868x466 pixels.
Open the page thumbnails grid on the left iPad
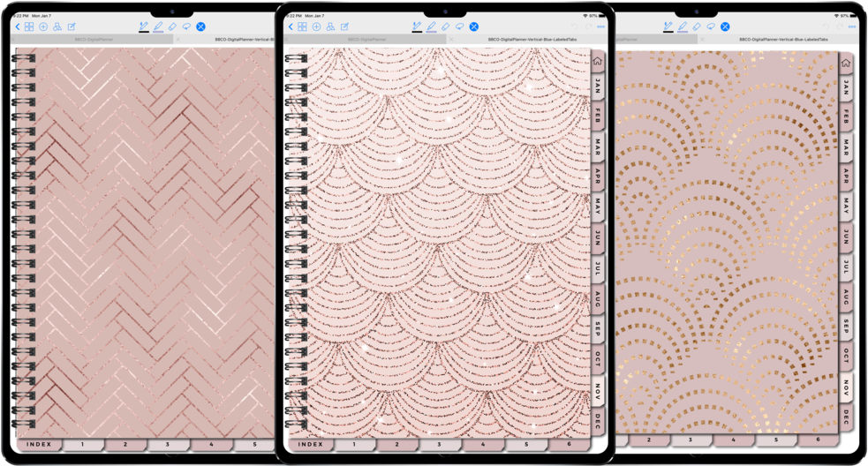point(29,27)
